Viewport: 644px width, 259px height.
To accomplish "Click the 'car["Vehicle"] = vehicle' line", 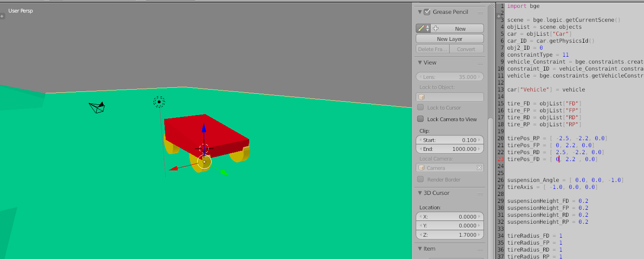I will (x=546, y=90).
